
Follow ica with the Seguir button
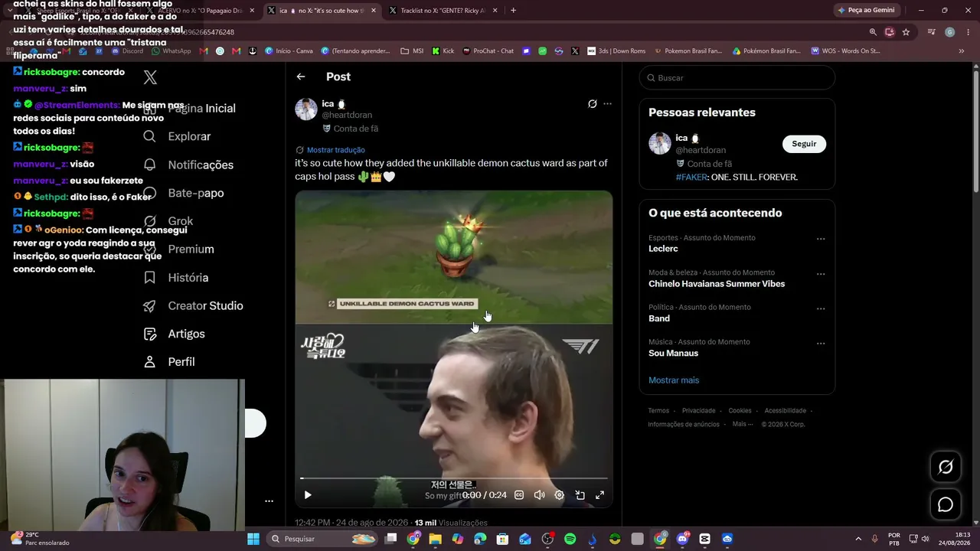click(804, 144)
